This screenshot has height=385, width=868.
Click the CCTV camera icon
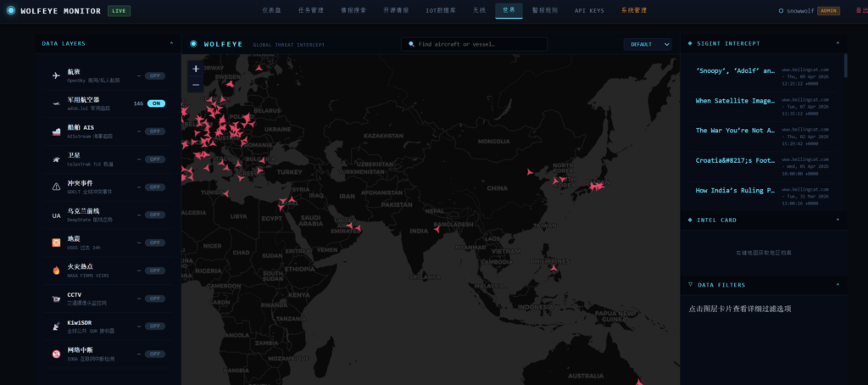click(56, 299)
